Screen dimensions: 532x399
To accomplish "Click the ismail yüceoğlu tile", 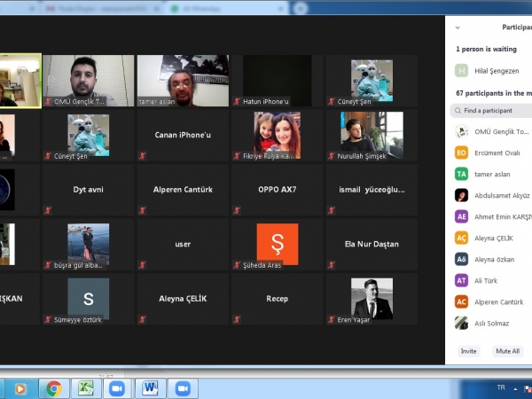I will (372, 190).
